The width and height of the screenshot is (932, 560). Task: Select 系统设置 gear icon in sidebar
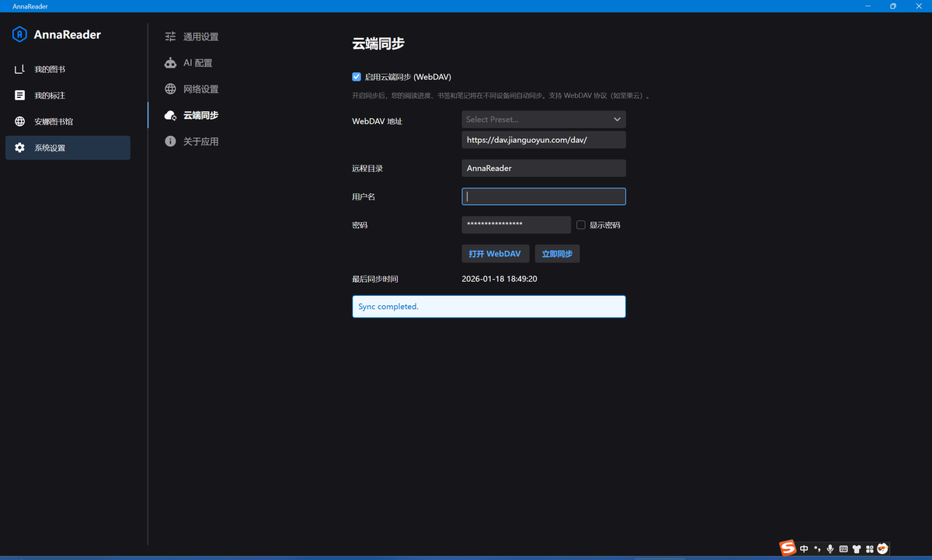point(19,148)
